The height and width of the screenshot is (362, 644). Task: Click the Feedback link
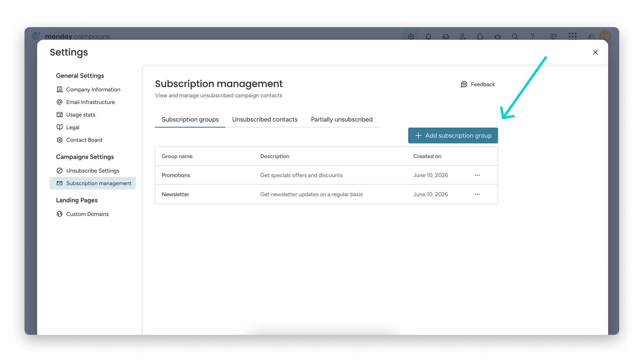pyautogui.click(x=478, y=84)
